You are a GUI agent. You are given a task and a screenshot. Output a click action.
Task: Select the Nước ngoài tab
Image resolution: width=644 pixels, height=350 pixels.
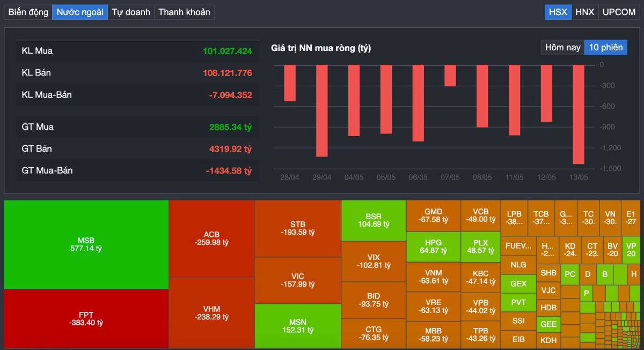80,12
